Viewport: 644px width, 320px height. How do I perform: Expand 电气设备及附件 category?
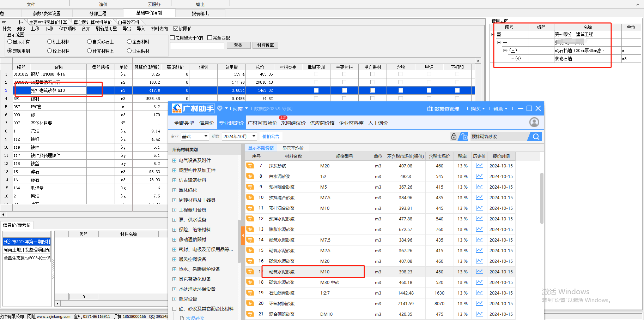pos(175,160)
